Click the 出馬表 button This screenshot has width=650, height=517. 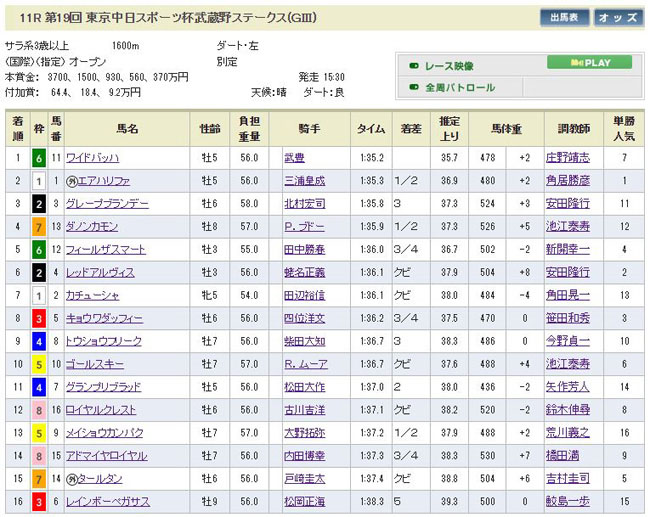point(565,17)
